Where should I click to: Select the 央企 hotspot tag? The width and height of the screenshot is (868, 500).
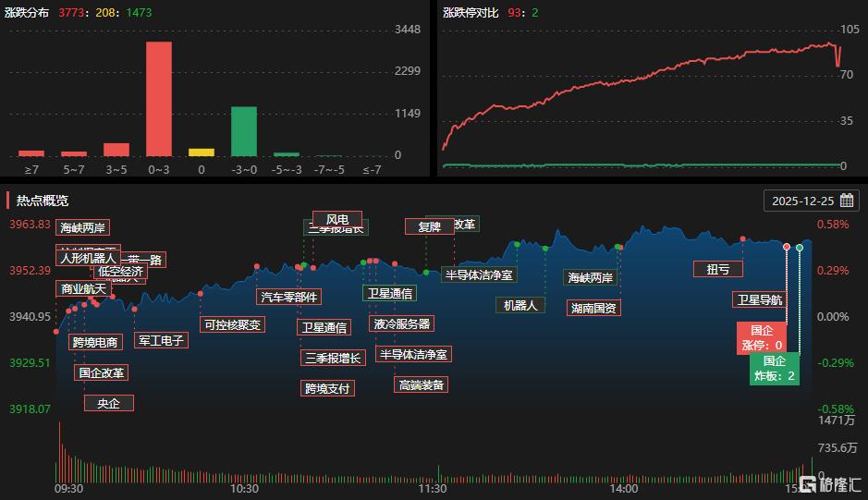point(108,403)
